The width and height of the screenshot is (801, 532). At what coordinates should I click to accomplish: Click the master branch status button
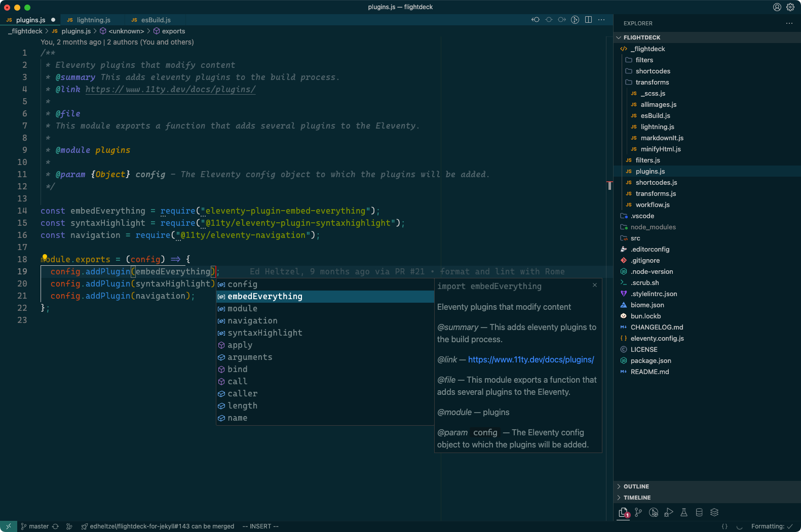[x=34, y=526]
